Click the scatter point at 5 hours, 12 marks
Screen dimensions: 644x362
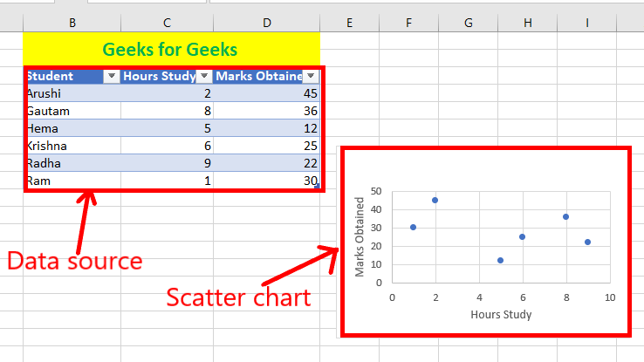pos(500,260)
